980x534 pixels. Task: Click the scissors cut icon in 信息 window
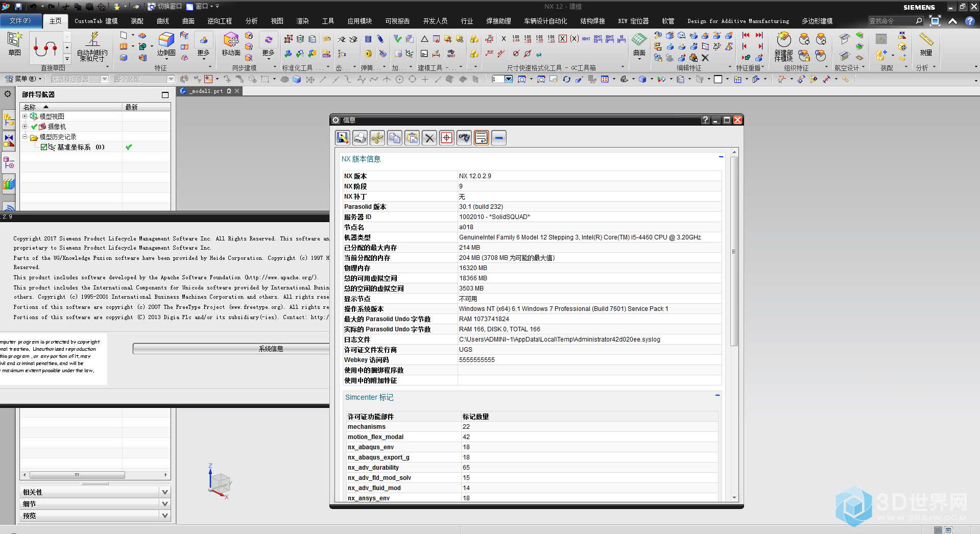pyautogui.click(x=377, y=138)
